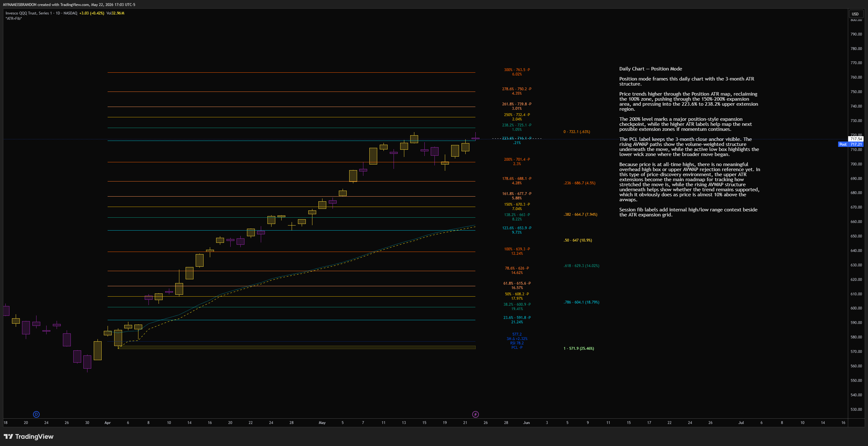Viewport: 868px width, 446px height.
Task: Select the '61.8% - 615.6 -P' level label
Action: [517, 283]
